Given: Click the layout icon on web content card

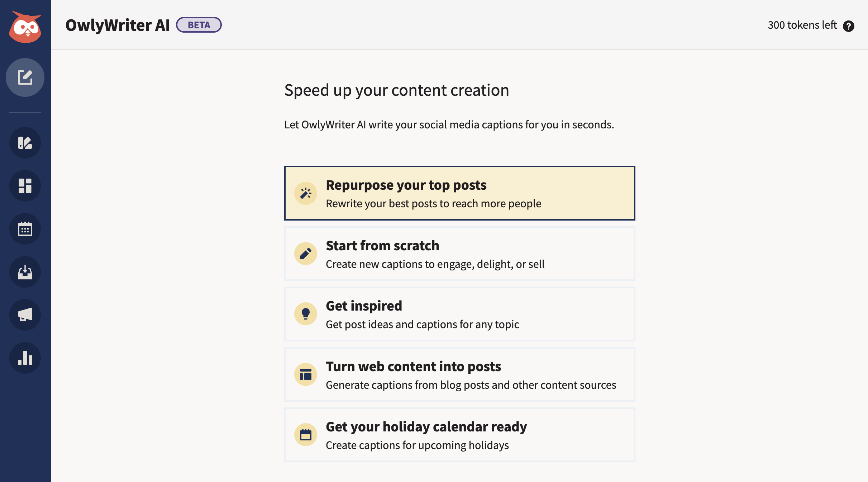Looking at the screenshot, I should [306, 374].
